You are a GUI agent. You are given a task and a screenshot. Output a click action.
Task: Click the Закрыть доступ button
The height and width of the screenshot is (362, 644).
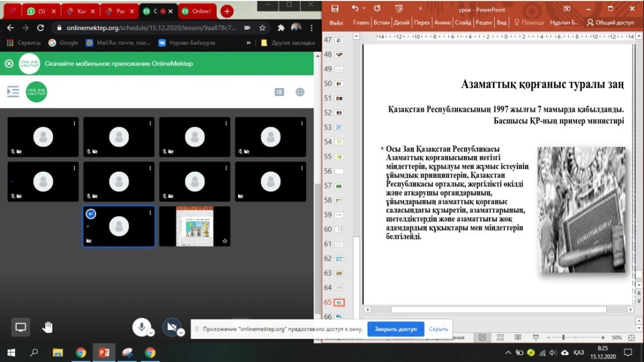click(395, 329)
